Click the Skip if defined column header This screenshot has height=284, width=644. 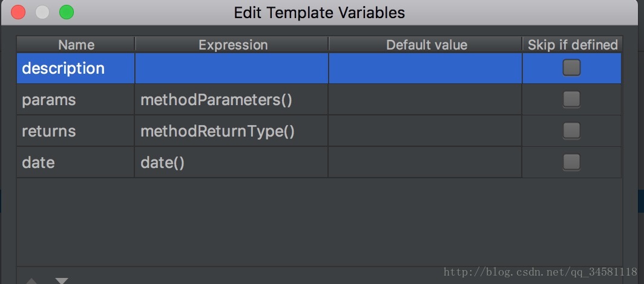(572, 45)
